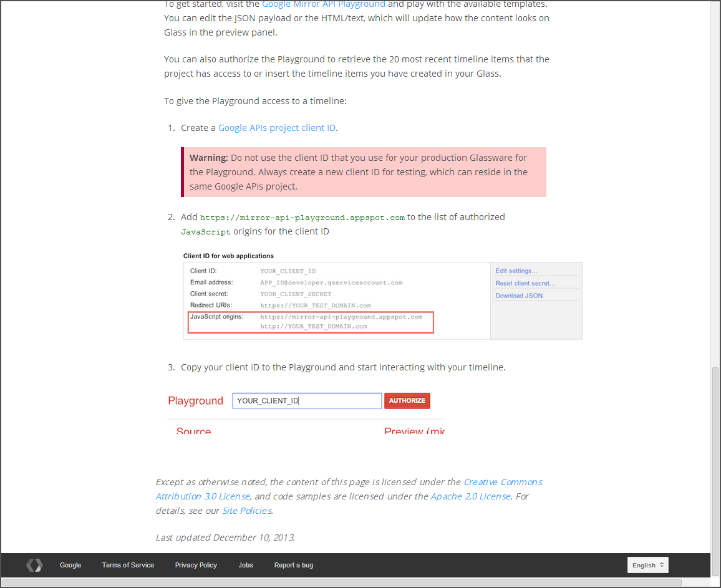The width and height of the screenshot is (721, 588).
Task: Click the horizontal scrollbar at bottom
Action: point(342,582)
